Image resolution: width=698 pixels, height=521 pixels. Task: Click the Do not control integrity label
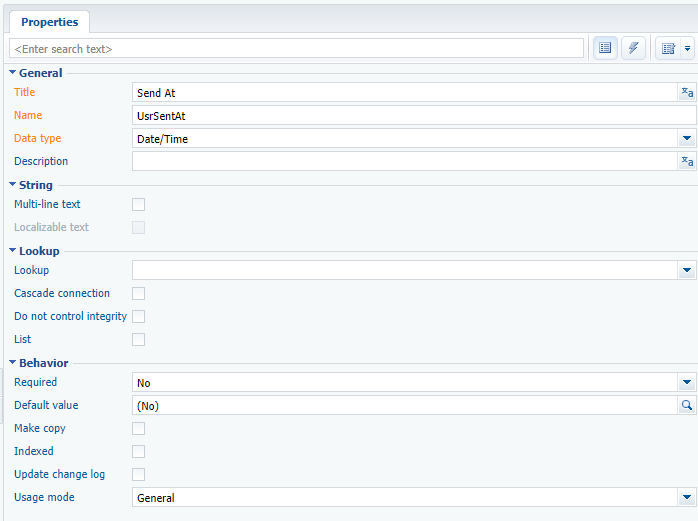click(x=70, y=316)
